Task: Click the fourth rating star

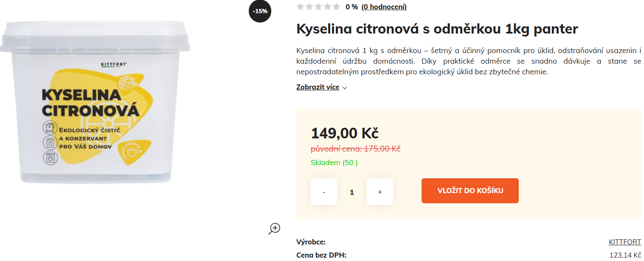Action: [327, 7]
